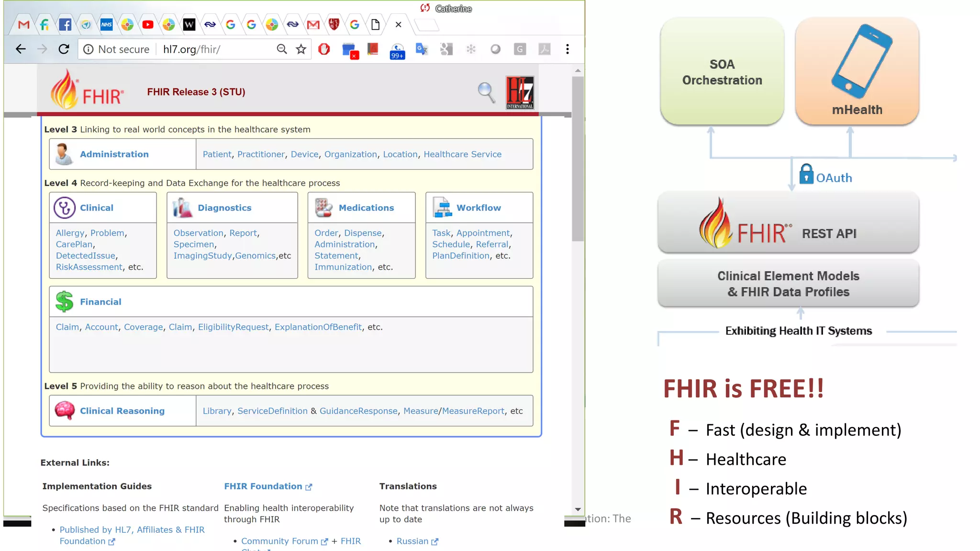Switch to the YouTube browser tab
980x551 pixels.
click(148, 24)
